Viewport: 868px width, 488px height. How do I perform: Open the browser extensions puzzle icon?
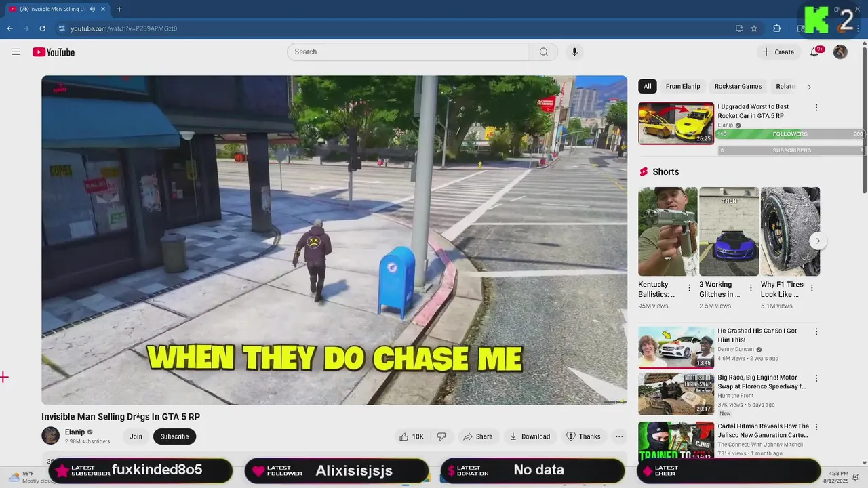point(777,28)
